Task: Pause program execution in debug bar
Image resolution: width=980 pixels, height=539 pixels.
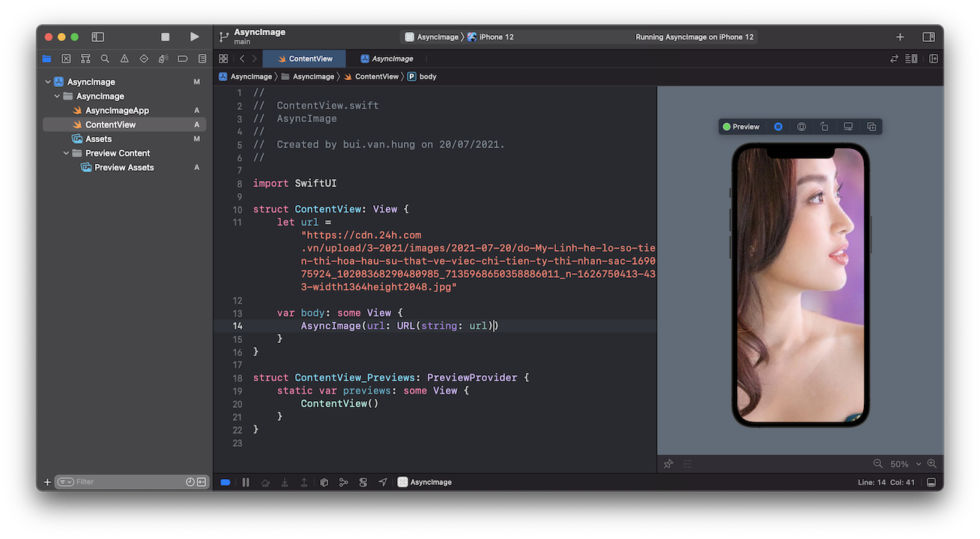Action: pyautogui.click(x=246, y=482)
